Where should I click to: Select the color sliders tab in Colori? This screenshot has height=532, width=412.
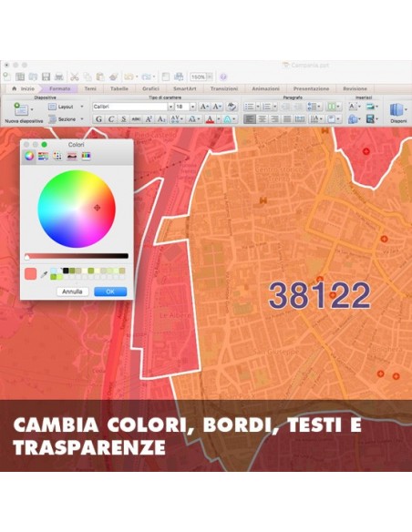pos(43,156)
